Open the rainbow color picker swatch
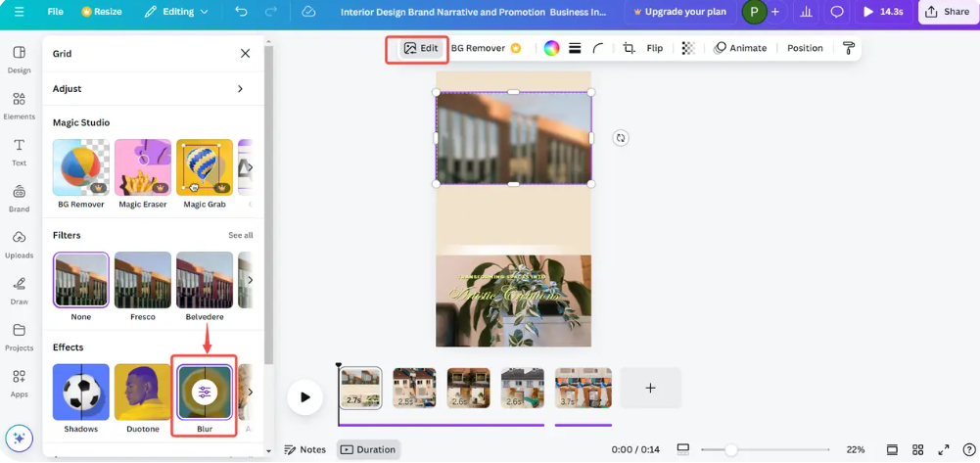Viewport: 980px width, 463px height. 551,48
